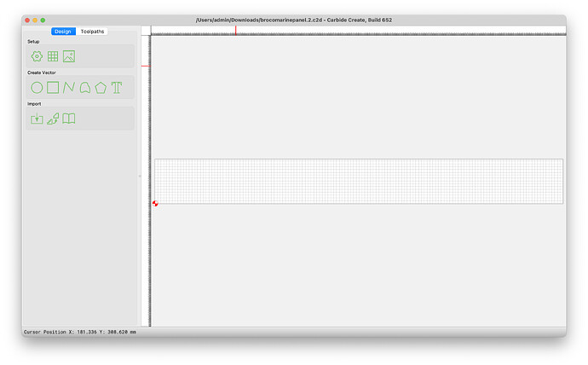Image resolution: width=588 pixels, height=365 pixels.
Task: Switch to the Toolpaths tab
Action: 92,32
